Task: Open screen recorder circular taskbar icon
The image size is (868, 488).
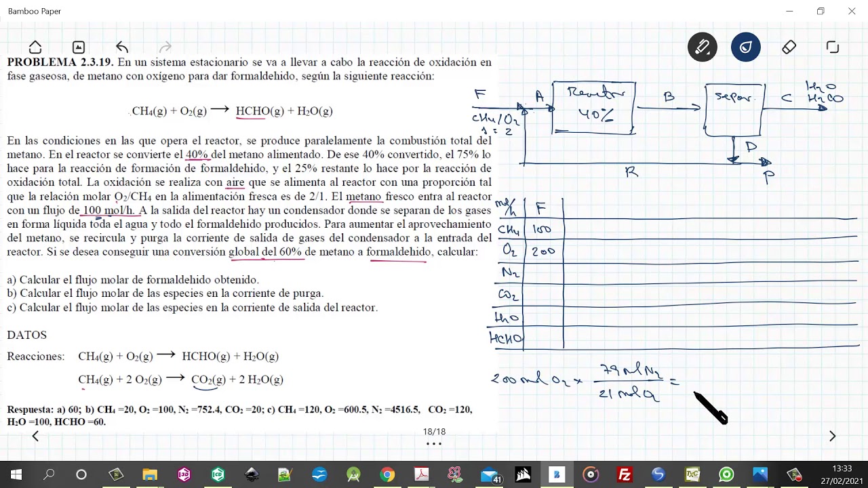Action: point(591,474)
